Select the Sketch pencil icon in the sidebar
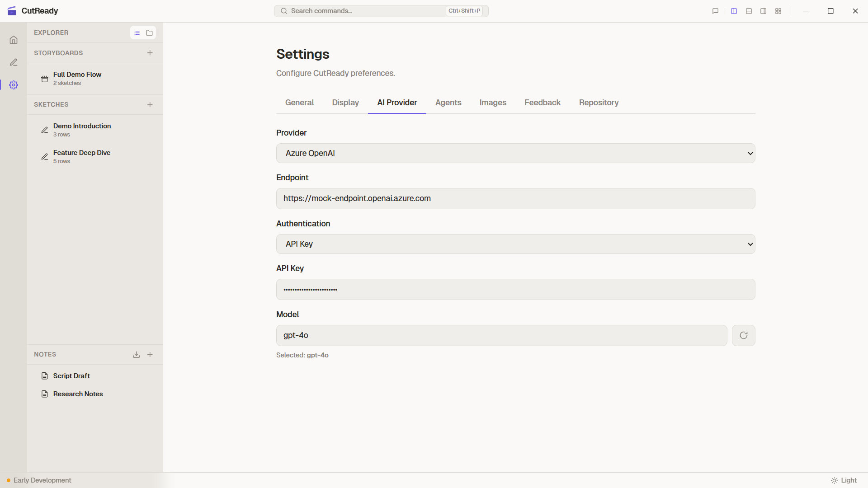868x488 pixels. [14, 62]
